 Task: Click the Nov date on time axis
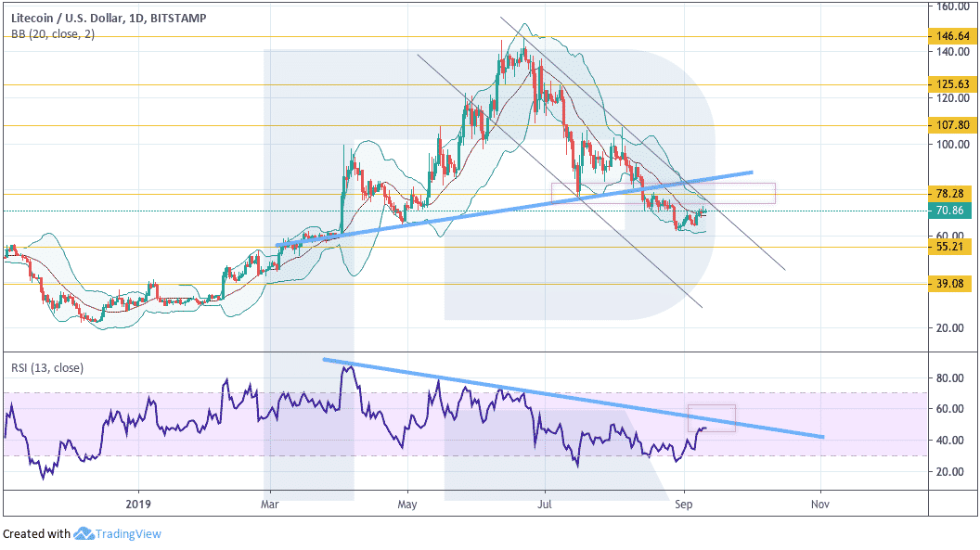coord(820,504)
